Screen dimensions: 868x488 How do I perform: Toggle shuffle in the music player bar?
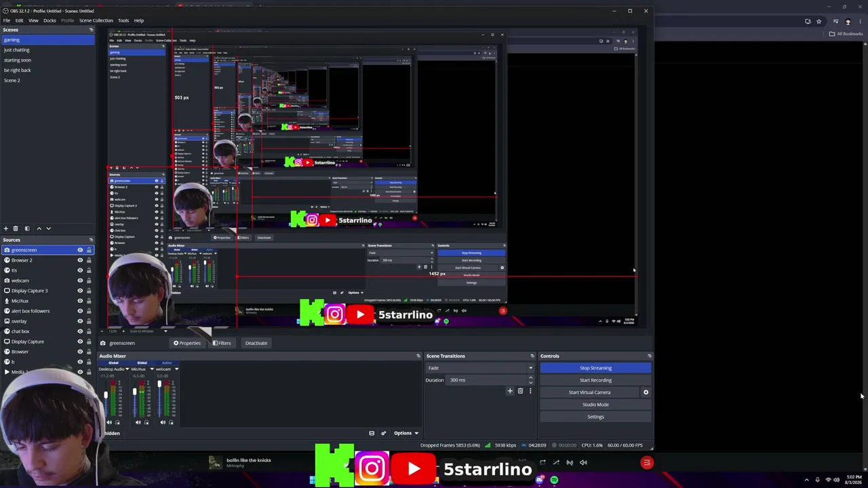pyautogui.click(x=556, y=463)
